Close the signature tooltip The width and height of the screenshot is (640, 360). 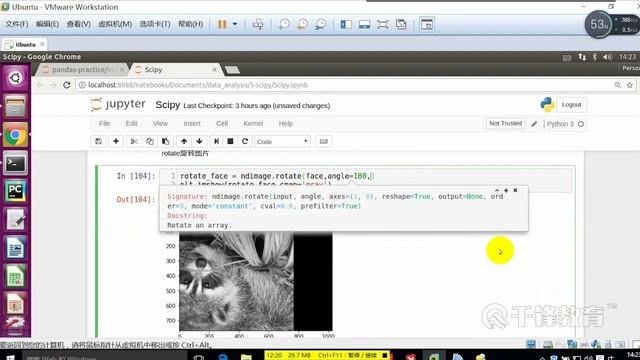click(515, 190)
